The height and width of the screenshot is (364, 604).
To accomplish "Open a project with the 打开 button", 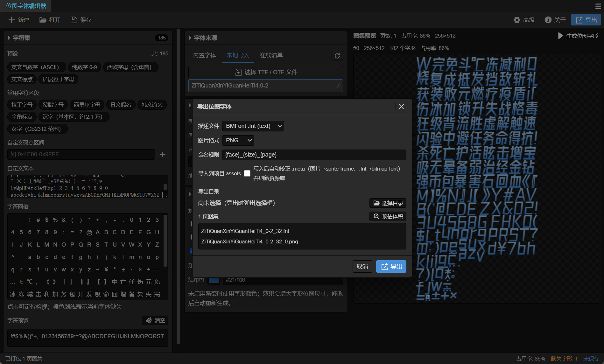I will pyautogui.click(x=50, y=20).
